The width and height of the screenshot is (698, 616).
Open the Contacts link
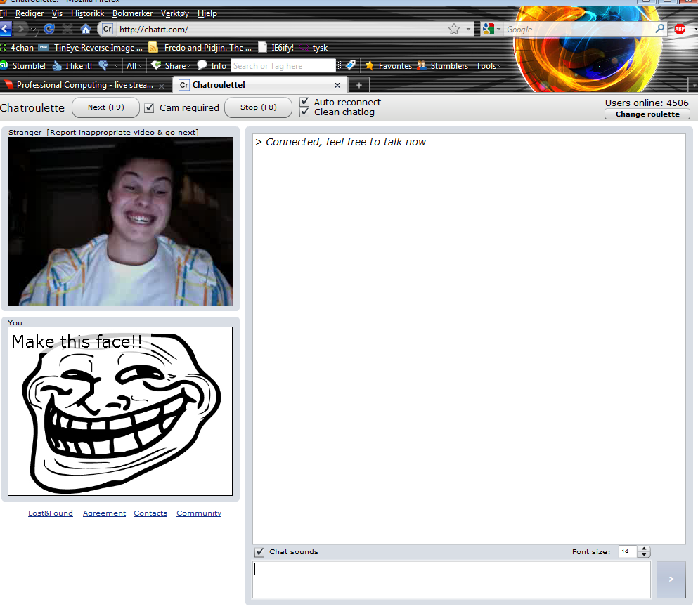(x=150, y=513)
